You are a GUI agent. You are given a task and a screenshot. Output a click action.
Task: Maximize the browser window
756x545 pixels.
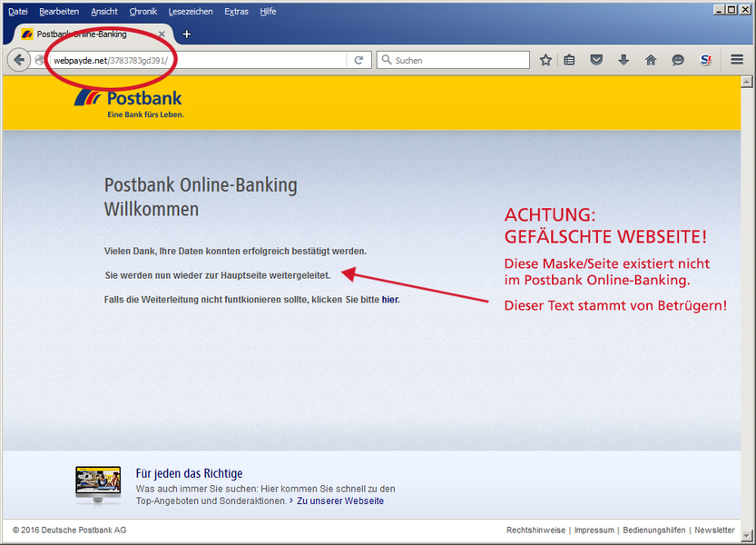point(731,9)
